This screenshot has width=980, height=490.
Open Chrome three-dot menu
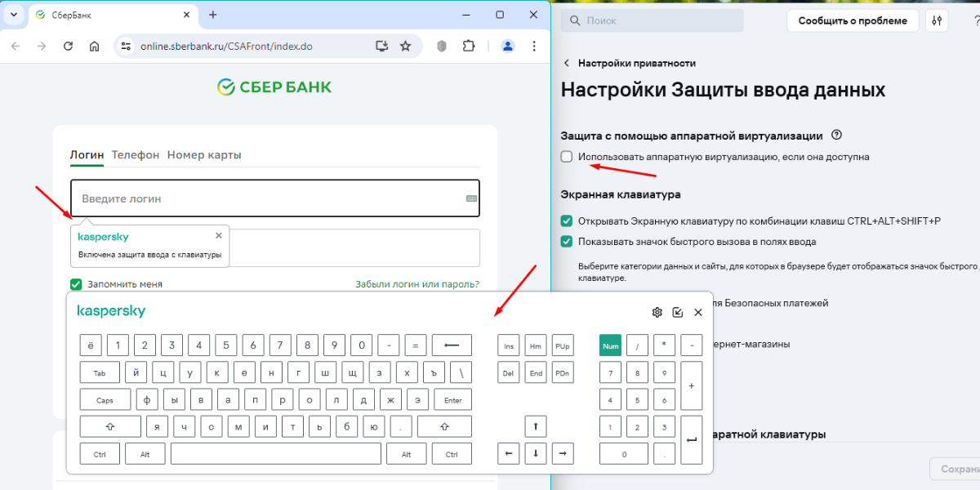point(536,47)
